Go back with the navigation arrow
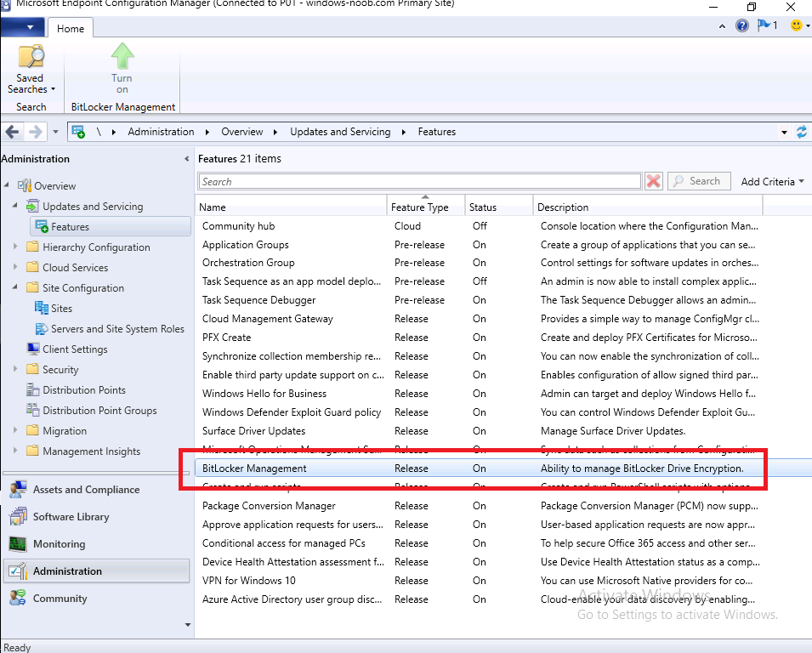 click(x=13, y=132)
